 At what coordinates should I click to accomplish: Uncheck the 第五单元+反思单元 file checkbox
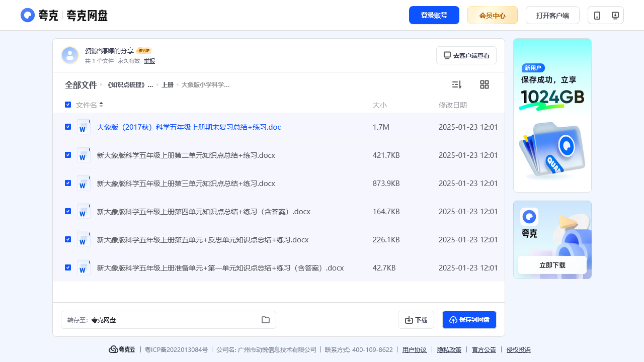[x=68, y=239]
